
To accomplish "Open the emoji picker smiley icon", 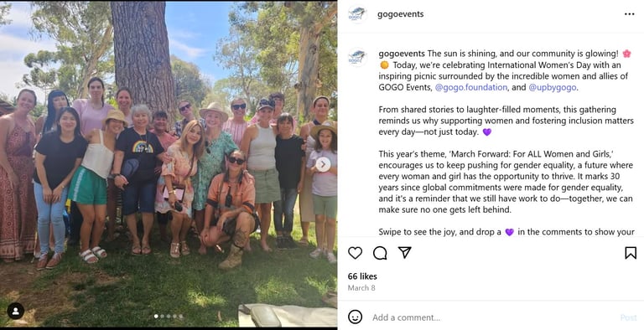I will tap(356, 317).
